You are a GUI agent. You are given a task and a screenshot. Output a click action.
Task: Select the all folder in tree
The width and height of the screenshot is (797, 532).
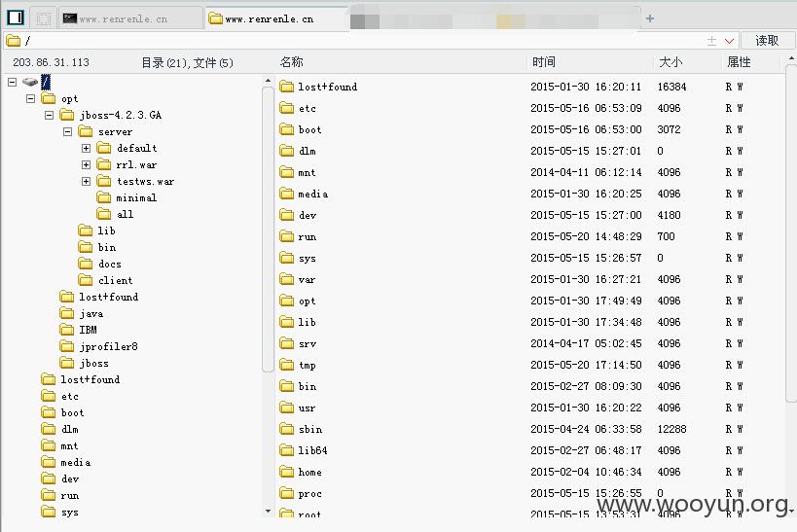[x=115, y=214]
